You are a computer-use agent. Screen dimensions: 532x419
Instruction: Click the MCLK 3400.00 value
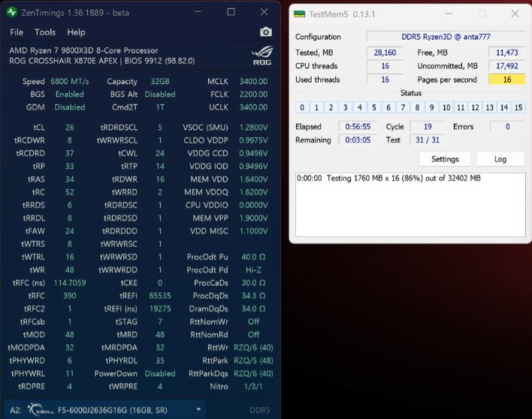click(253, 81)
